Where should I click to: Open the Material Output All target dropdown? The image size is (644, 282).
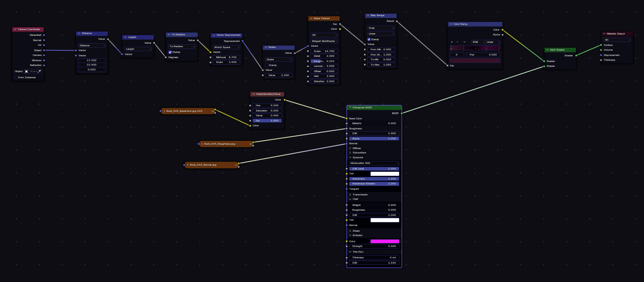pyautogui.click(x=617, y=40)
